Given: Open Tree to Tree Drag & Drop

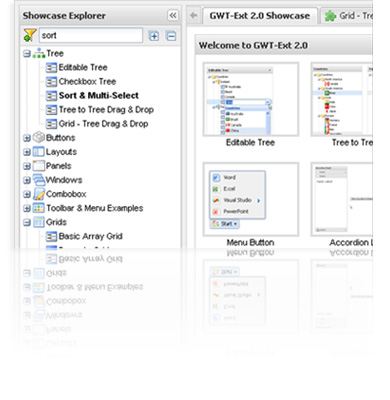Looking at the screenshot, I should click(x=106, y=110).
